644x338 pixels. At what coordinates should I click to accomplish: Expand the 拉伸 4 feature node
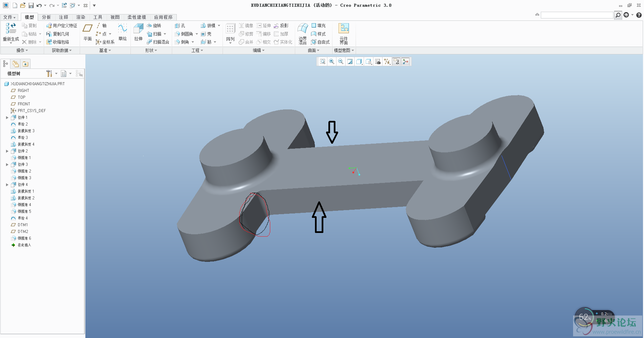point(7,185)
